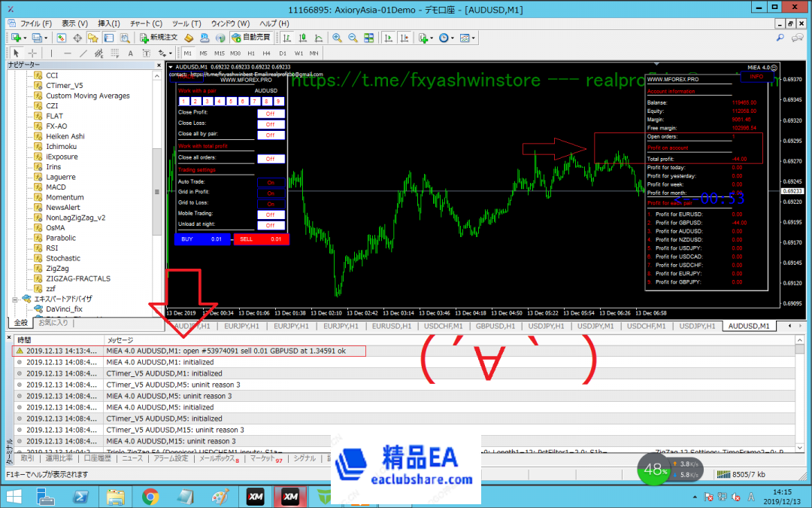Screen dimensions: 812x508
Task: Open the チャート (C) menu
Action: [x=145, y=23]
